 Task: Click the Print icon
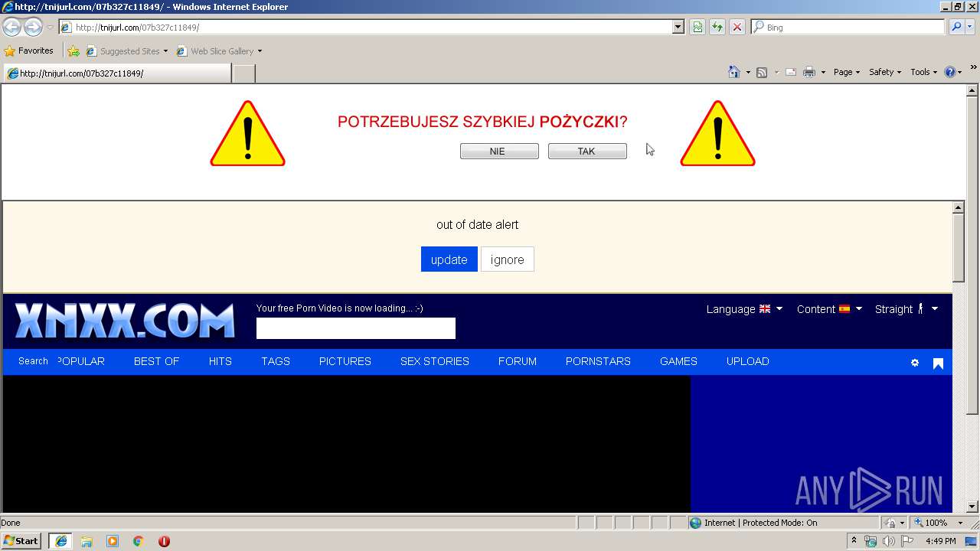click(x=809, y=72)
